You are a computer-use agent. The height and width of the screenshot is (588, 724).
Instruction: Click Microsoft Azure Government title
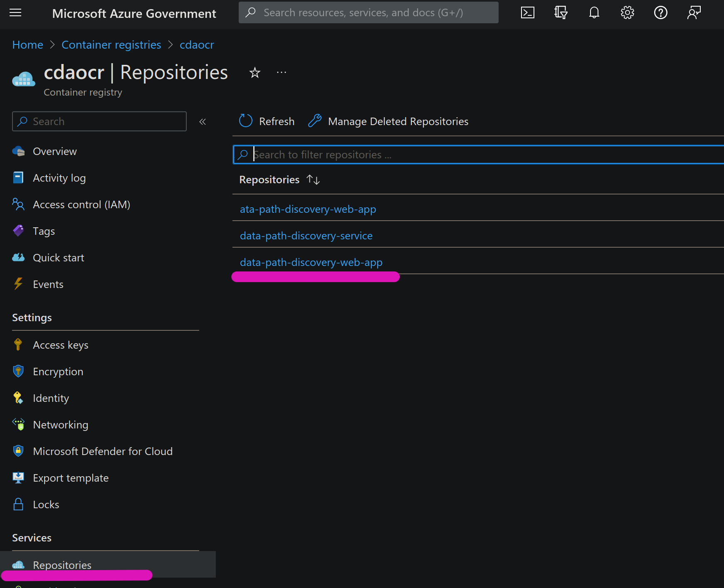click(x=134, y=13)
